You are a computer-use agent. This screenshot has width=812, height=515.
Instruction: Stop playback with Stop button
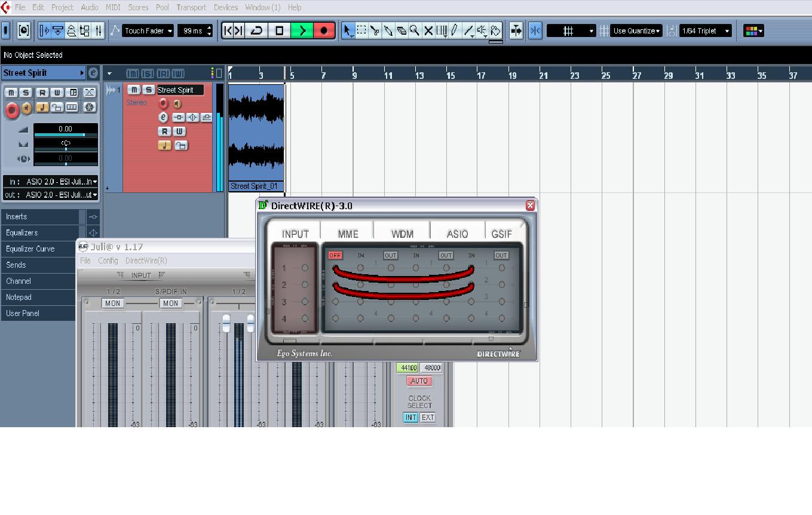coord(279,30)
